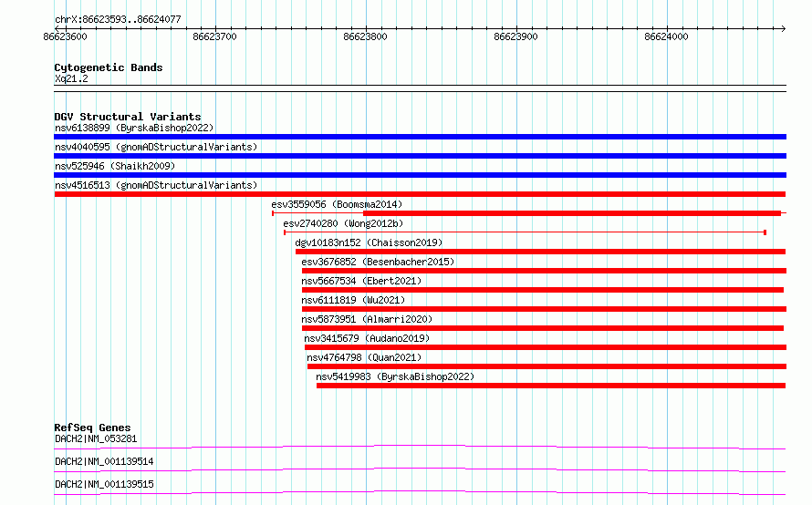Click ruler tick label 86623800
812x505 pixels.
[x=365, y=36]
